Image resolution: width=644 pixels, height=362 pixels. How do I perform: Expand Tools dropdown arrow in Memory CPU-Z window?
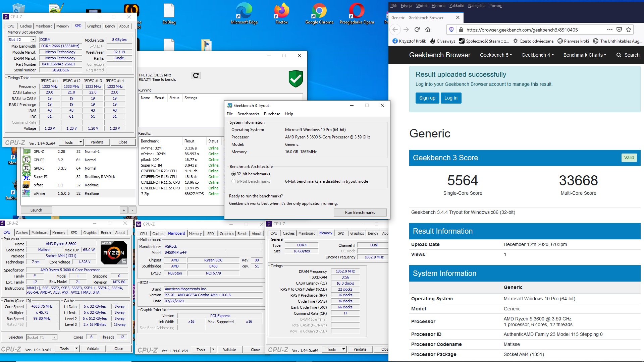tap(343, 349)
